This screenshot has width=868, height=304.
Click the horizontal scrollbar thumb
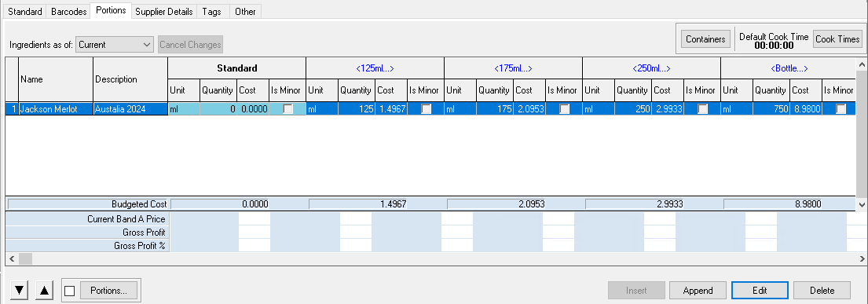25,258
